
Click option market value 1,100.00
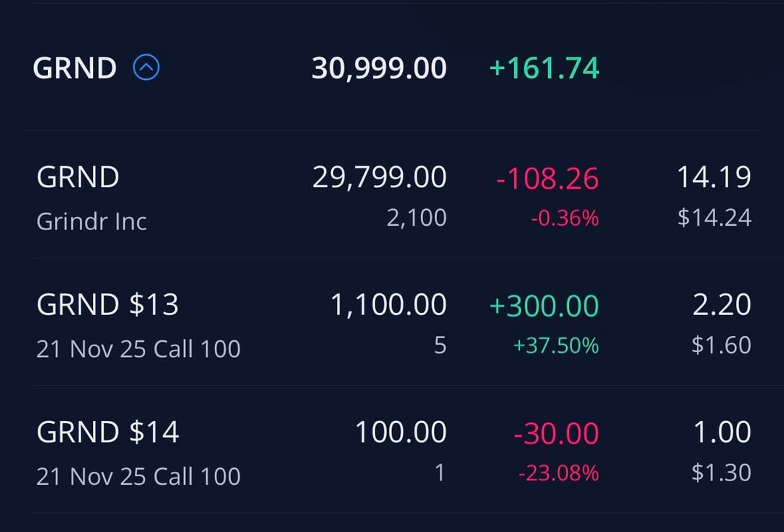(x=388, y=305)
